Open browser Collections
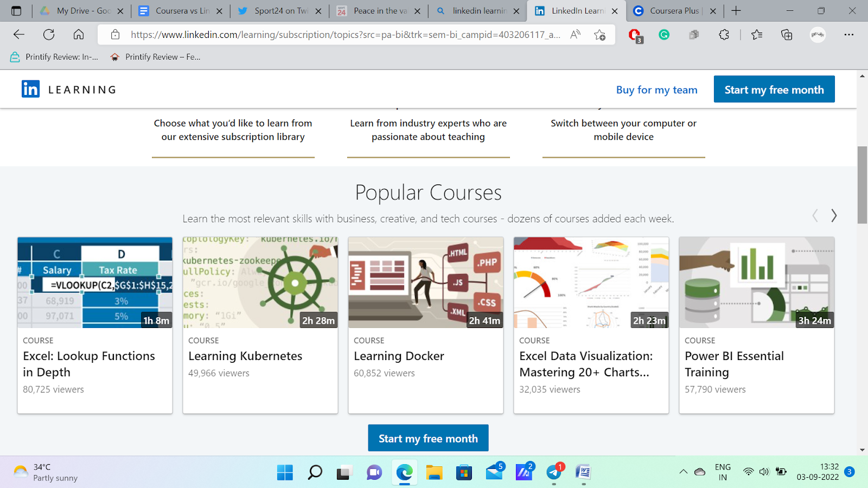Viewport: 868px width, 488px height. 787,35
